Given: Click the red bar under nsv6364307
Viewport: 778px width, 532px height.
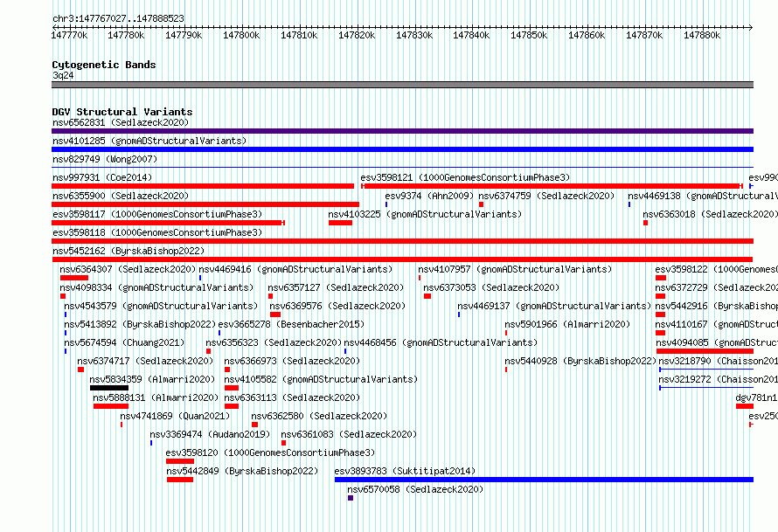Looking at the screenshot, I should click(74, 278).
